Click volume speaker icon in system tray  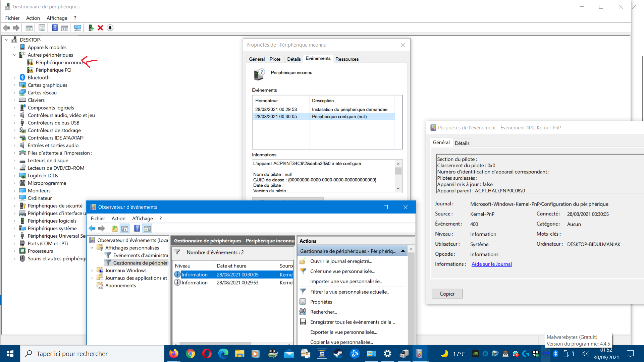586,354
